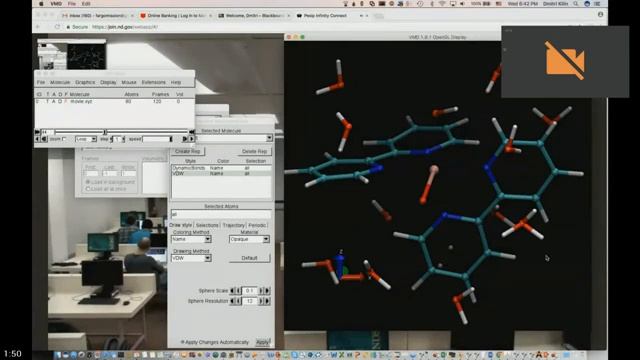
Task: Adjust the animation speed slider
Action: pyautogui.click(x=158, y=139)
